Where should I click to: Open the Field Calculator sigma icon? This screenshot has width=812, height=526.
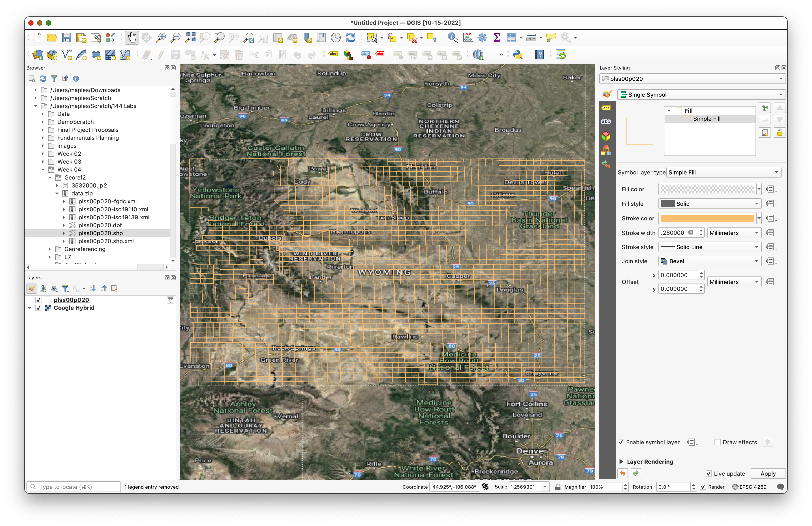[497, 38]
